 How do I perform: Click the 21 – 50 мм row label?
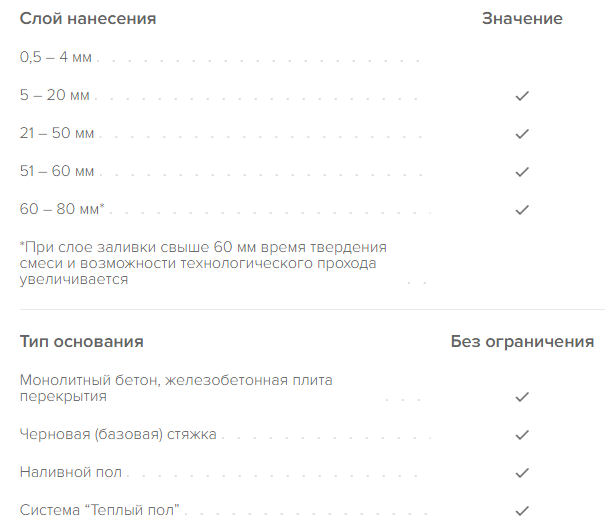(57, 133)
